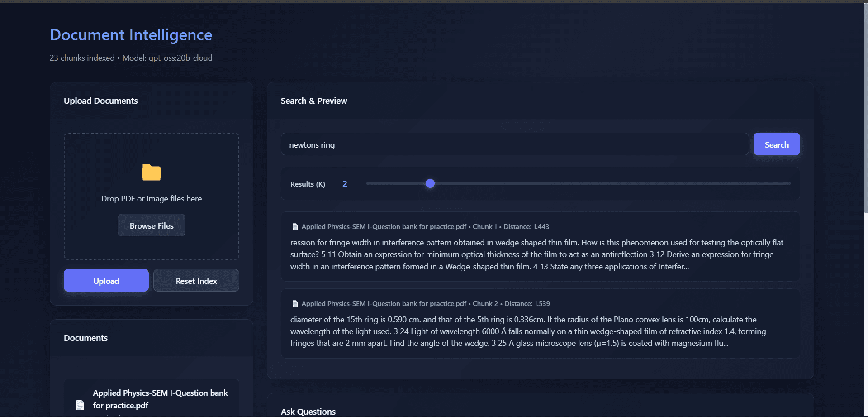Click the 'Results (K)' label

pos(308,184)
